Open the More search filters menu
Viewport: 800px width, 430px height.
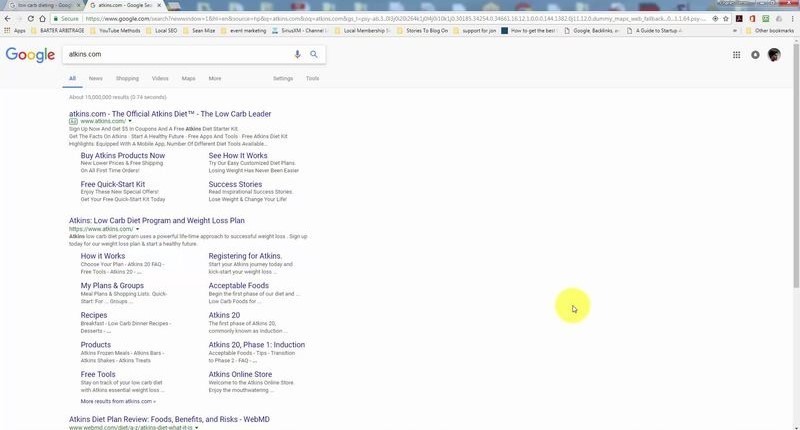(x=214, y=78)
